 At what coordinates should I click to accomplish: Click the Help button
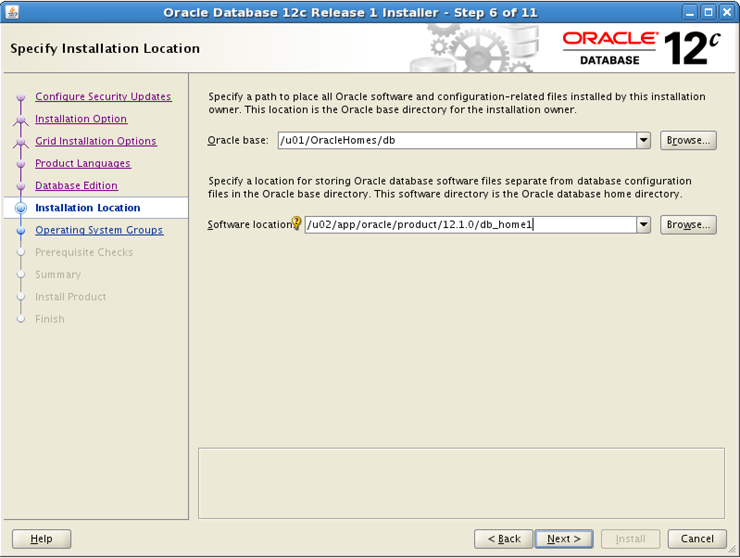click(42, 539)
